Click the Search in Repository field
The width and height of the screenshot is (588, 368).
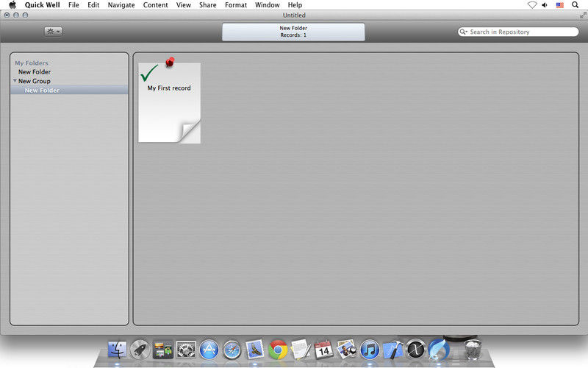(518, 32)
